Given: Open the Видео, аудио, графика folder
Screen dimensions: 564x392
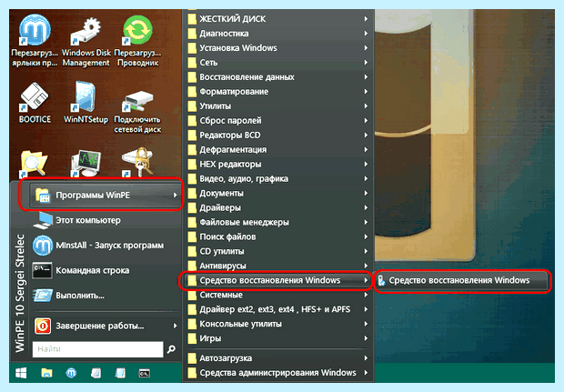Looking at the screenshot, I should click(x=278, y=179).
